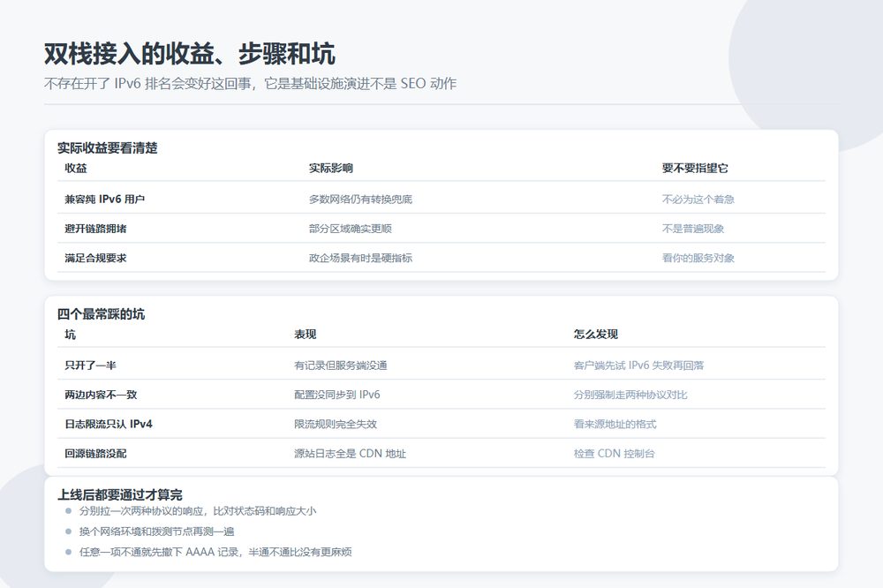Click the cell 检查 CDN 控制台

[615, 454]
